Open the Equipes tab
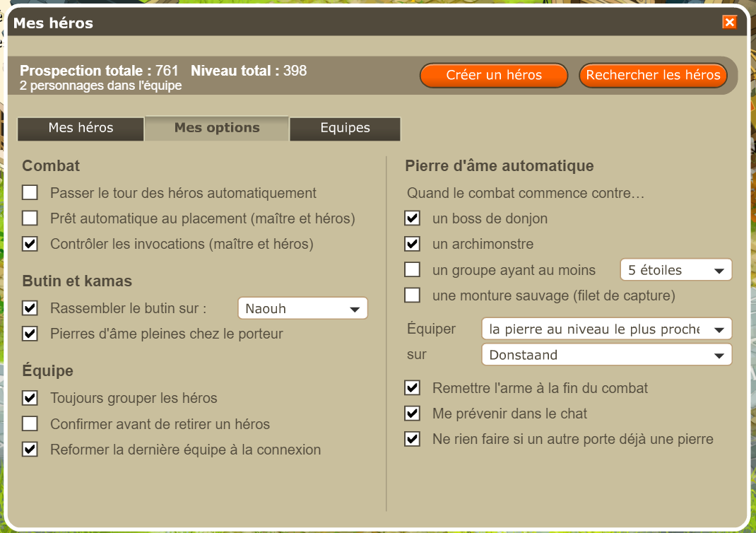 (x=345, y=129)
